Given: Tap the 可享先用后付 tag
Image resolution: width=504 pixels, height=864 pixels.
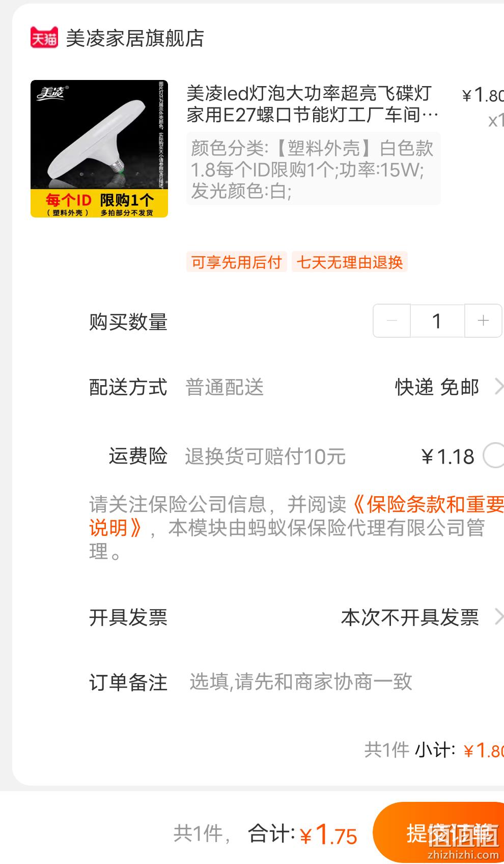Looking at the screenshot, I should (237, 262).
